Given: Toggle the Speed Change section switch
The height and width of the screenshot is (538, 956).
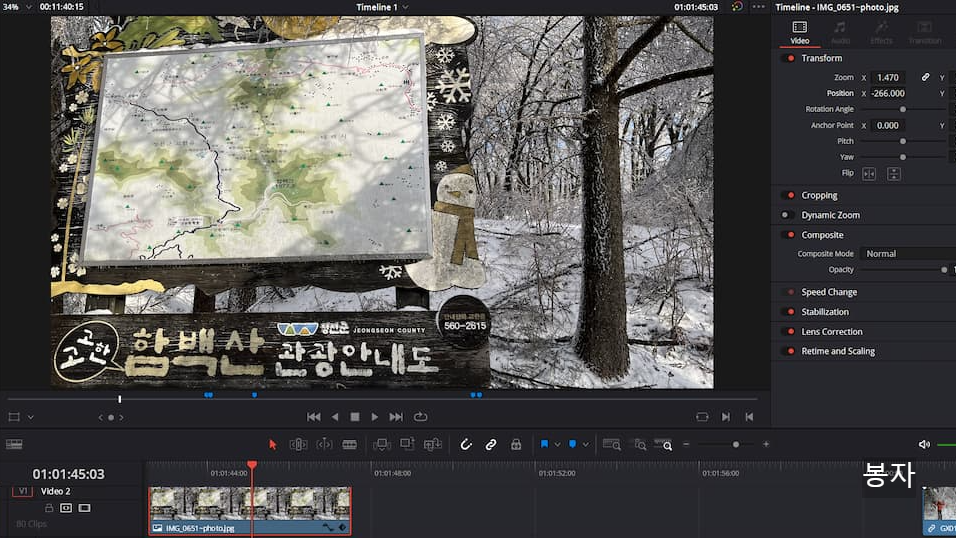Looking at the screenshot, I should [788, 292].
